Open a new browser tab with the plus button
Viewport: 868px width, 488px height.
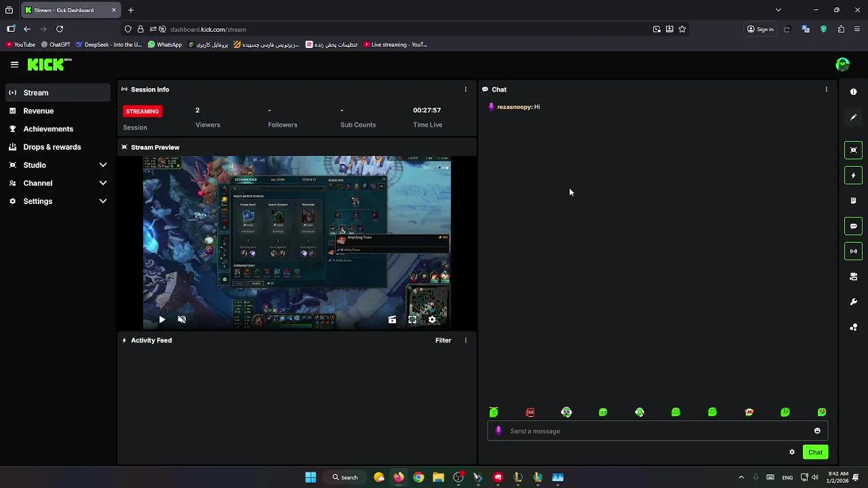click(x=131, y=10)
